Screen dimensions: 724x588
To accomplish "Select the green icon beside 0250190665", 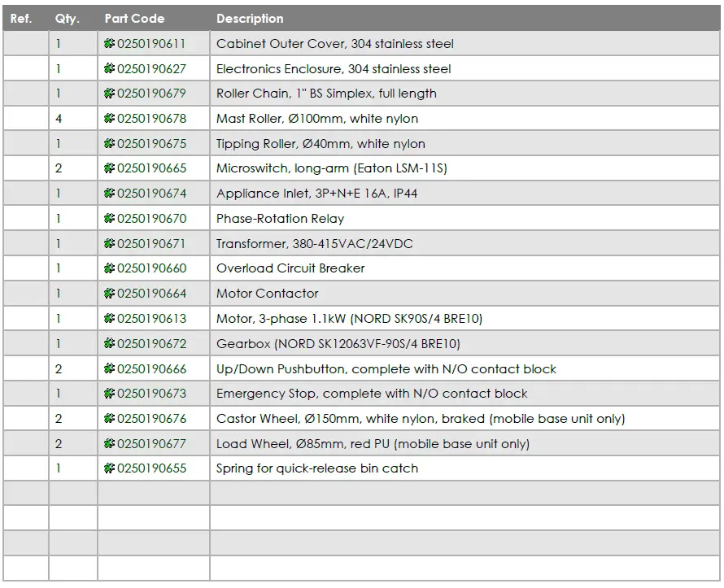I will [110, 168].
